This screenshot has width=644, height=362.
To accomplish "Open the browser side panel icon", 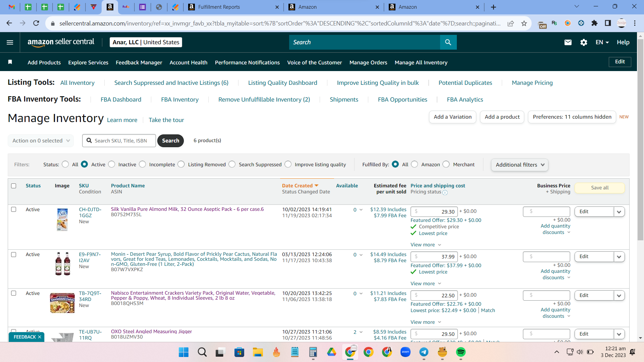I will tap(608, 23).
